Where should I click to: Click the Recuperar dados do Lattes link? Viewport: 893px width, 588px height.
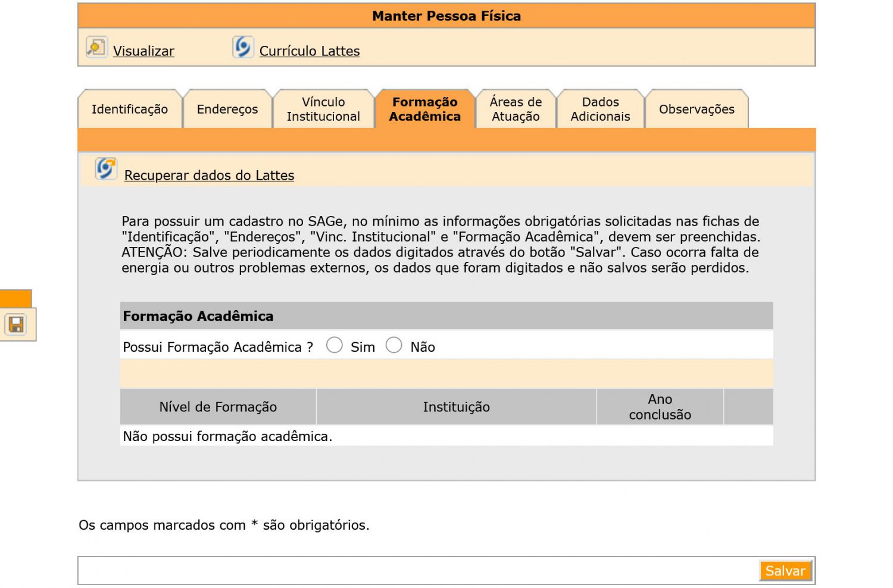pyautogui.click(x=209, y=176)
